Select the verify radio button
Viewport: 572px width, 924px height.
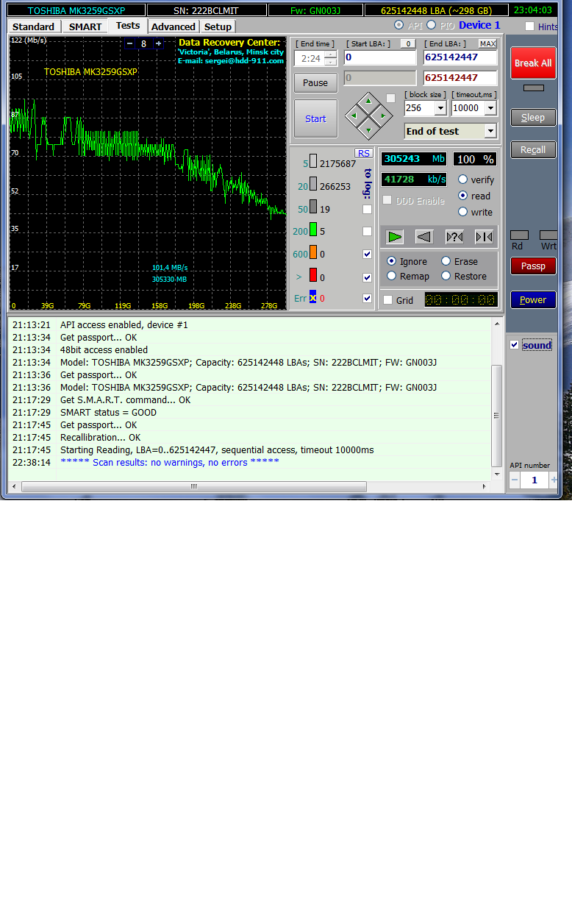pyautogui.click(x=463, y=180)
